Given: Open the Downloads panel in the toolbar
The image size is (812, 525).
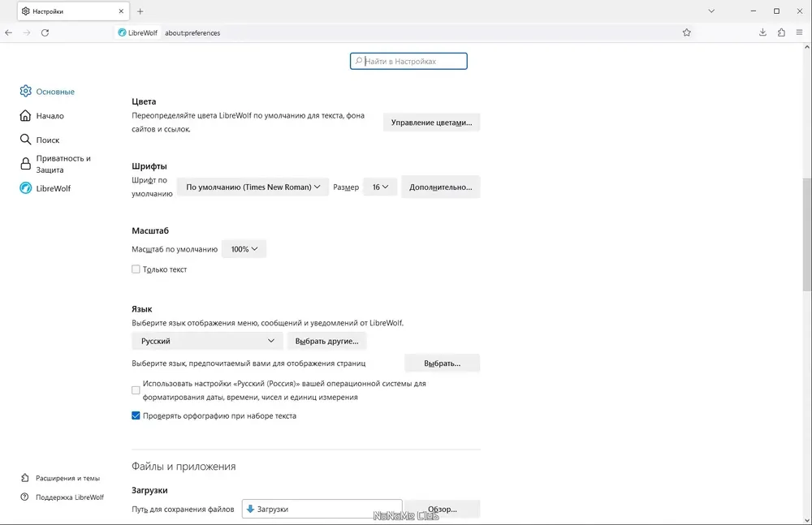Looking at the screenshot, I should [x=762, y=32].
